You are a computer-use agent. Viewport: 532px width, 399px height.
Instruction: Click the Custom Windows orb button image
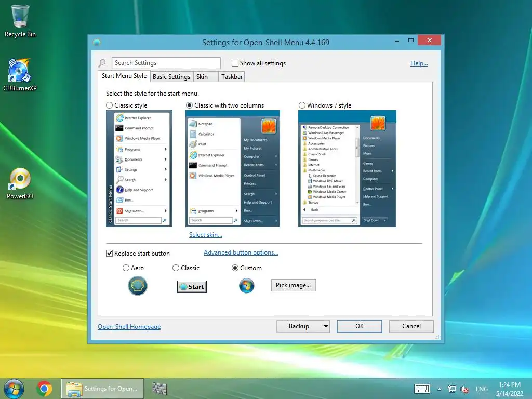pyautogui.click(x=246, y=286)
